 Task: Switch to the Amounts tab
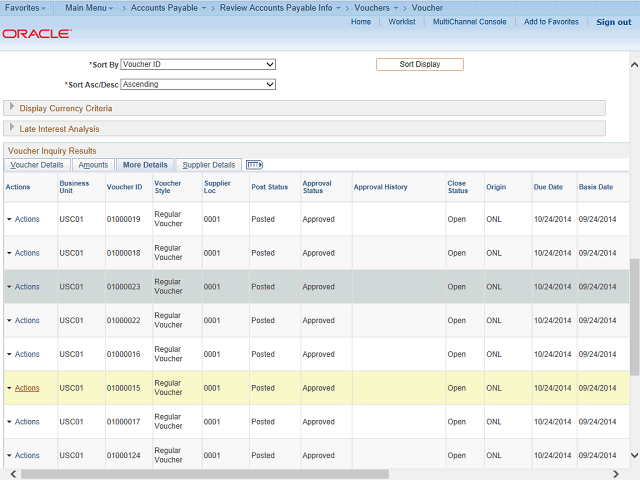93,165
